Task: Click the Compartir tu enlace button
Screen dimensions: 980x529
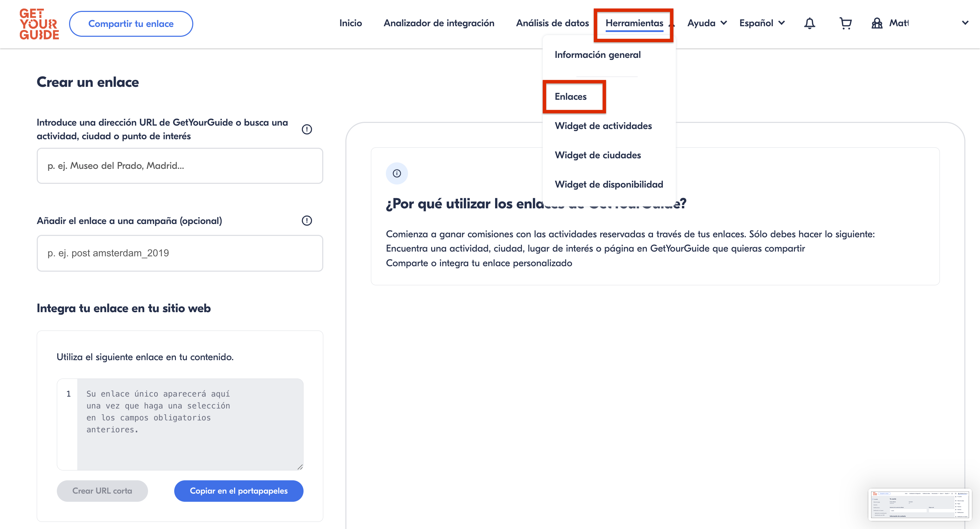Action: pos(131,24)
